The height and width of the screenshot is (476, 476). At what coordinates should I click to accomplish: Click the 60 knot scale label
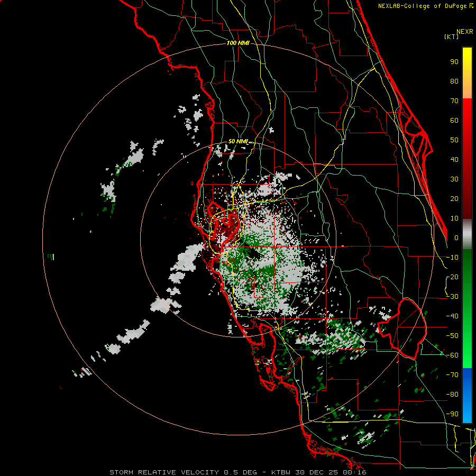[454, 120]
